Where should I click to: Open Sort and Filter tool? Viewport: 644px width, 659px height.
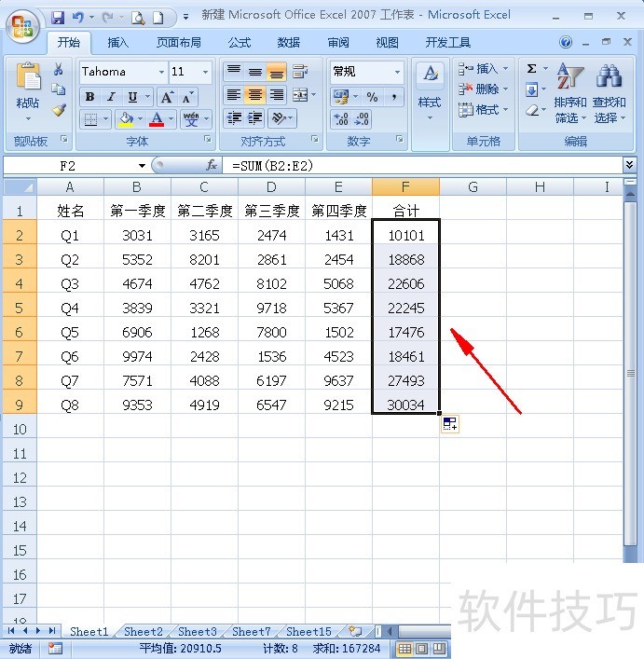[569, 93]
